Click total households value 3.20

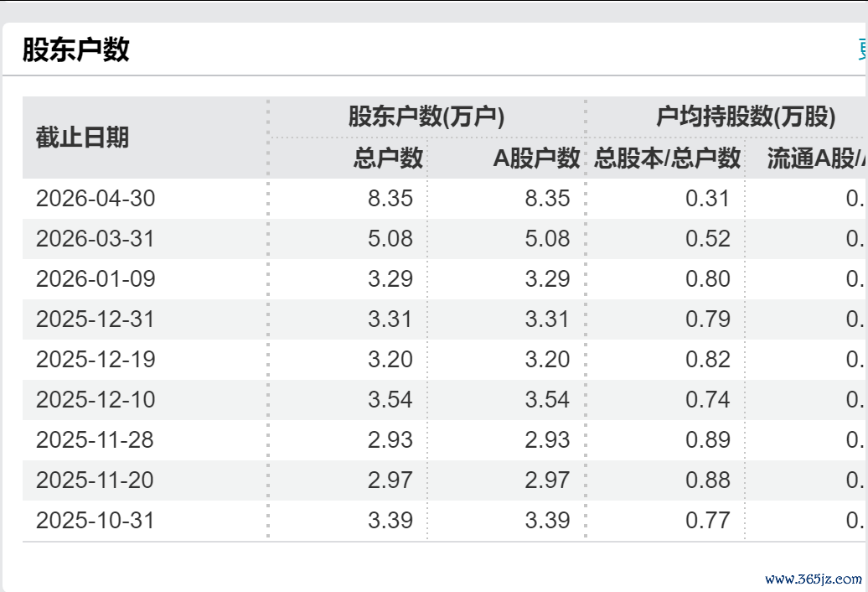[390, 360]
